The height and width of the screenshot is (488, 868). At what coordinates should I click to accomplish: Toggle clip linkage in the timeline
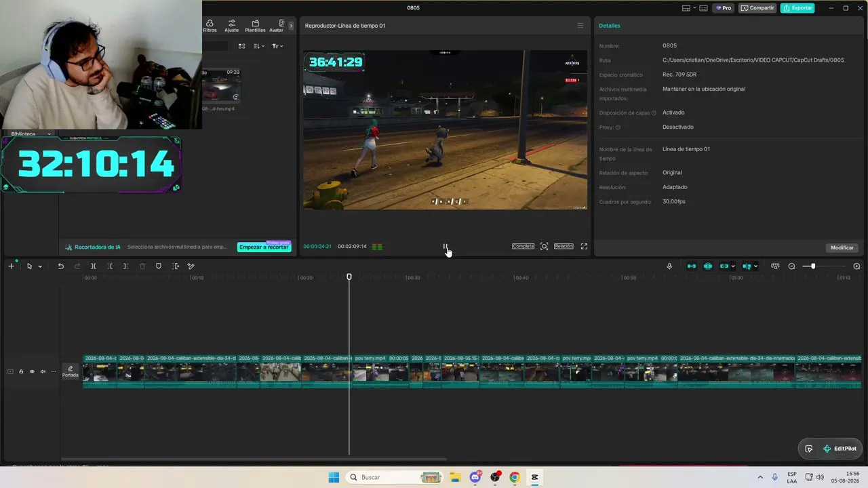tap(724, 266)
